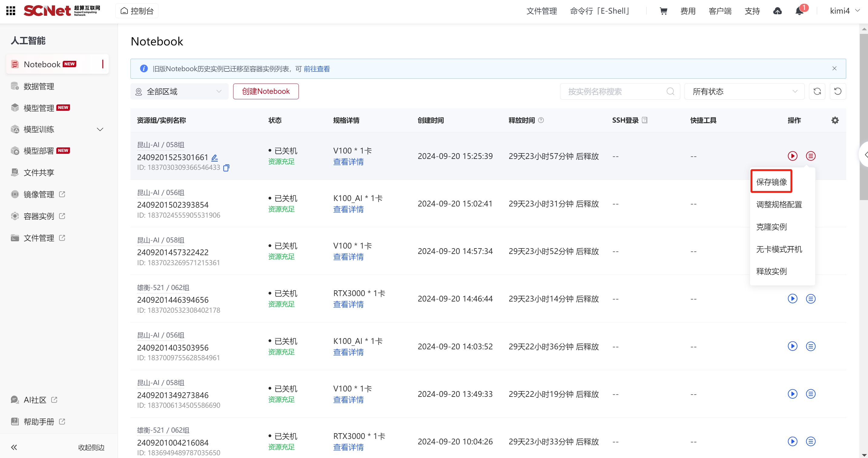Open more actions menu for instance 2409201403503956

[x=810, y=346]
